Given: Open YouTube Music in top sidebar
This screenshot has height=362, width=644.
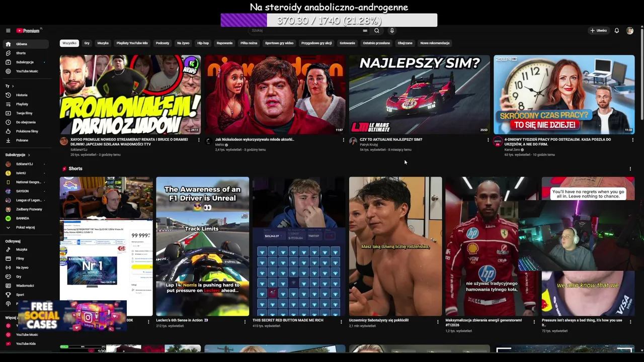Looking at the screenshot, I should tap(27, 71).
